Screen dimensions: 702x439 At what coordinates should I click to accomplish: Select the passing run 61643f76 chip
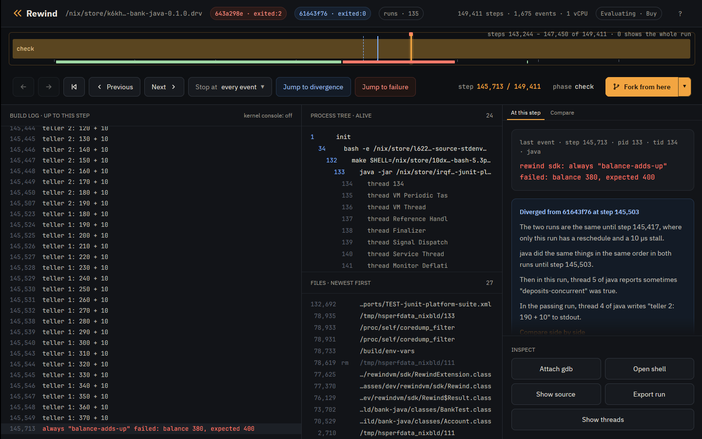pos(332,13)
